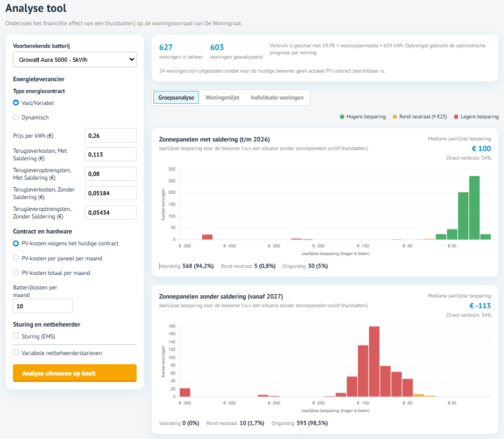The image size is (504, 439).
Task: Click the 603 woningen geanalyseerd count
Action: pyautogui.click(x=217, y=47)
